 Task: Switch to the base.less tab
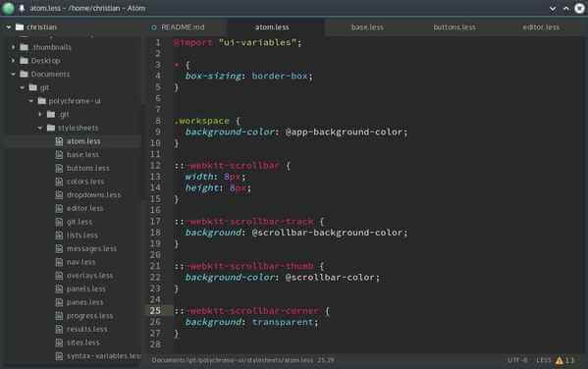(367, 27)
